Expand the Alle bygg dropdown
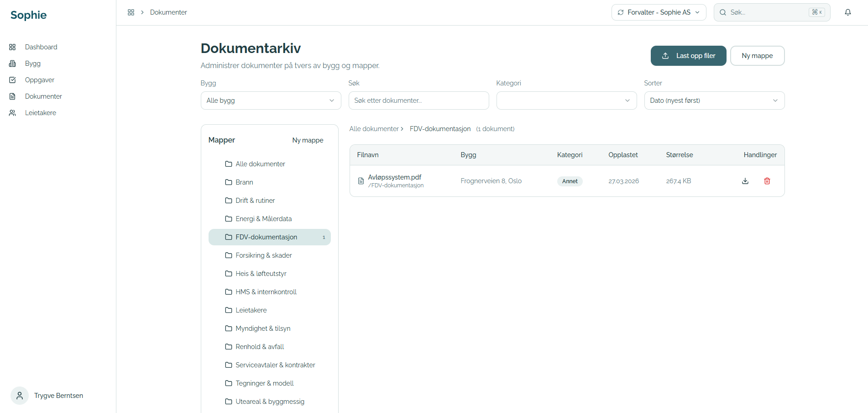868x413 pixels. (x=271, y=101)
